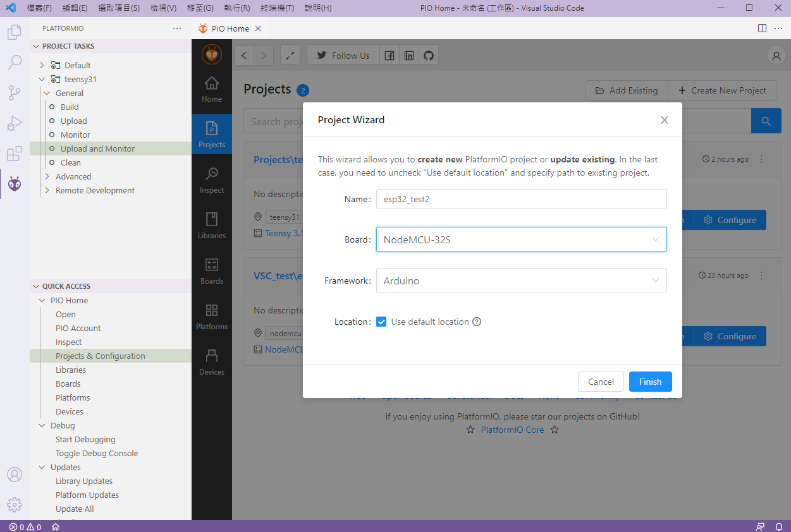Open the PlatformIO Core link
This screenshot has height=532, width=791.
coord(512,430)
